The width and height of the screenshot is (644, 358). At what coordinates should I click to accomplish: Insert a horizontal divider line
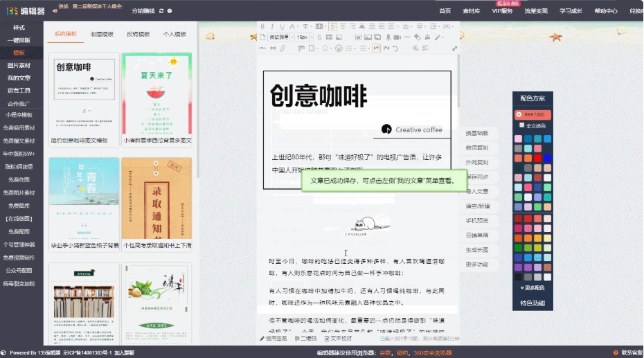[x=407, y=37]
